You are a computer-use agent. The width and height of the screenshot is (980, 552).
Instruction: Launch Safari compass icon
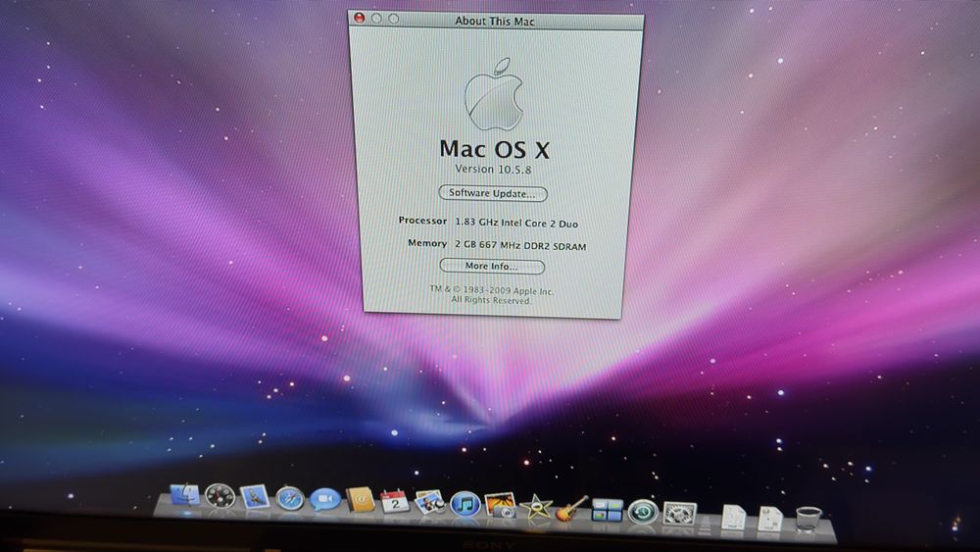point(290,499)
